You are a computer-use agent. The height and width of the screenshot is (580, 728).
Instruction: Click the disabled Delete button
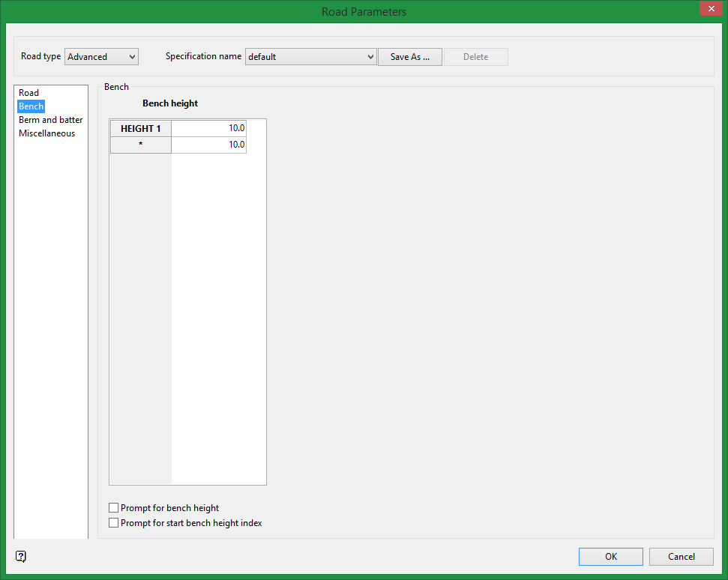tap(475, 57)
